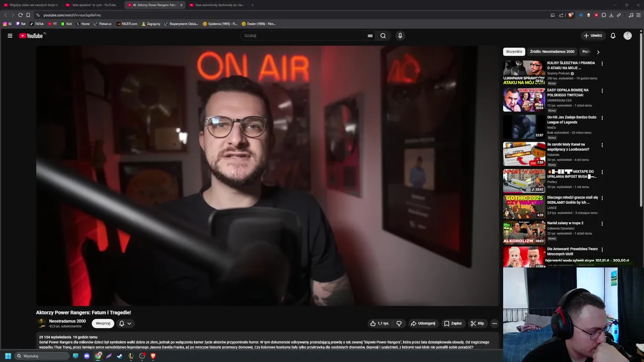Create a clip with Klip button
644x362 pixels.
(477, 323)
